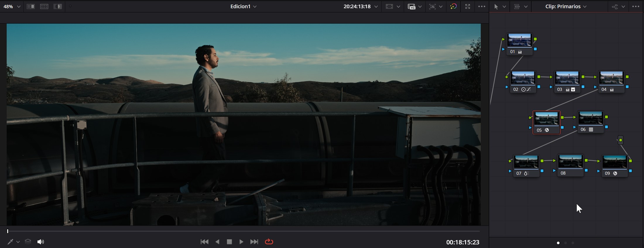The image size is (644, 248).
Task: Select node 04 in the node graph
Action: click(x=611, y=82)
